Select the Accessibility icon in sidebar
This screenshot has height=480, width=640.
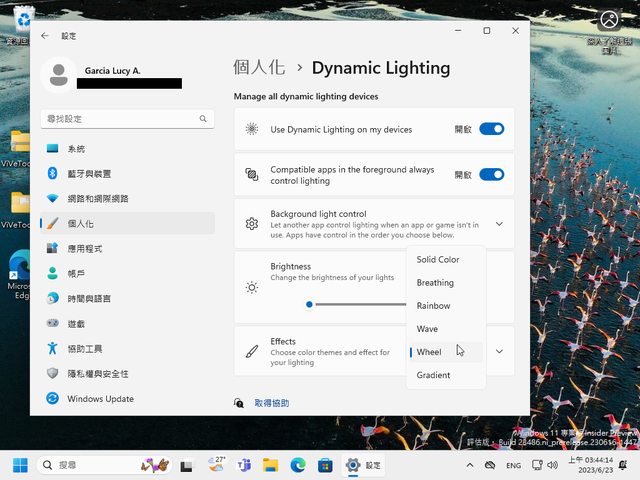pos(52,349)
